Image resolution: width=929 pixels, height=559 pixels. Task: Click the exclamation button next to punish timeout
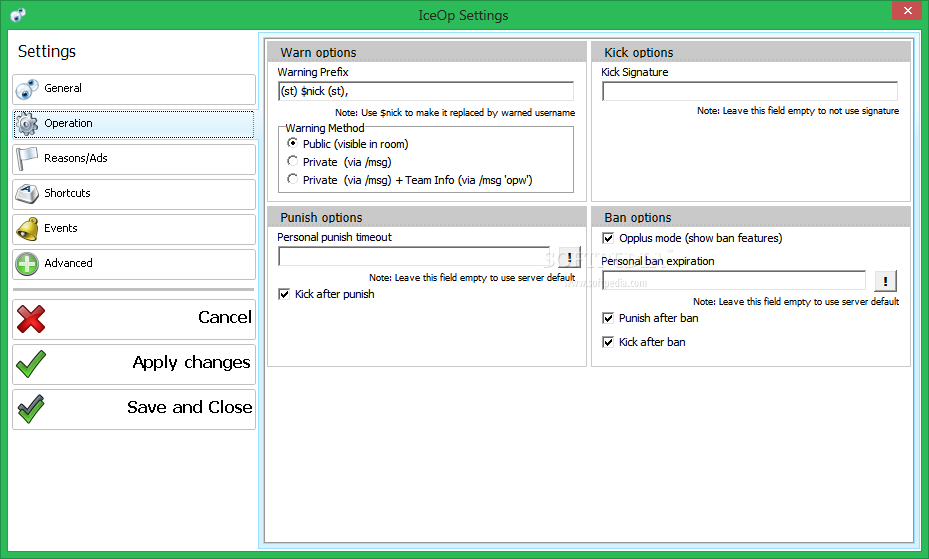(x=569, y=257)
